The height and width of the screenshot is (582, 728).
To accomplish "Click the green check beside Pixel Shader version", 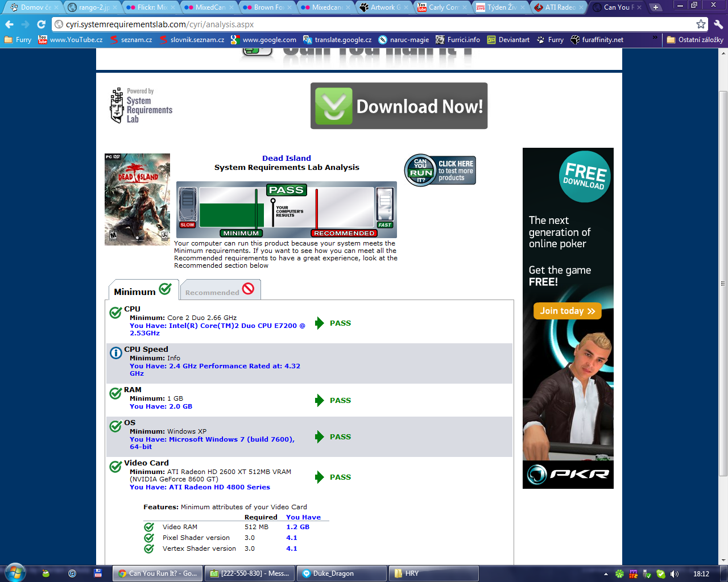I will click(x=149, y=538).
